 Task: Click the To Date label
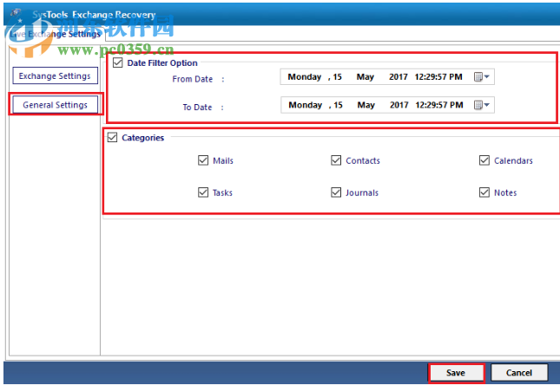[197, 107]
